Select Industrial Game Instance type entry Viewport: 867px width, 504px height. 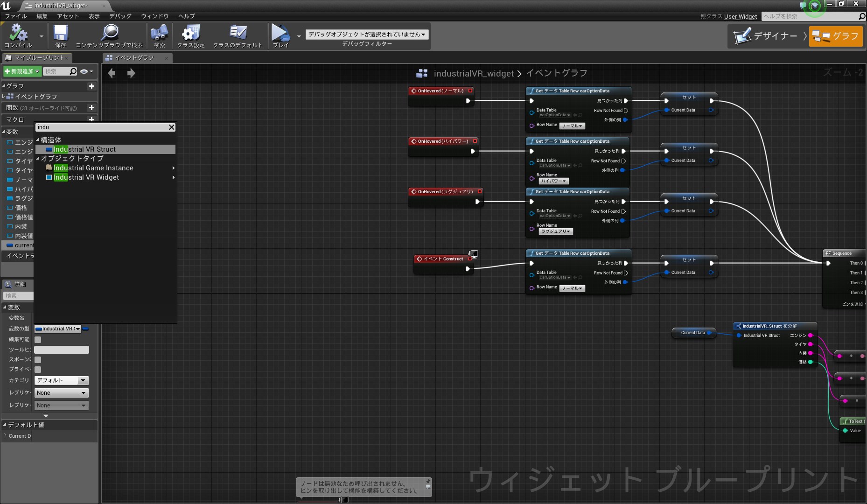tap(105, 168)
